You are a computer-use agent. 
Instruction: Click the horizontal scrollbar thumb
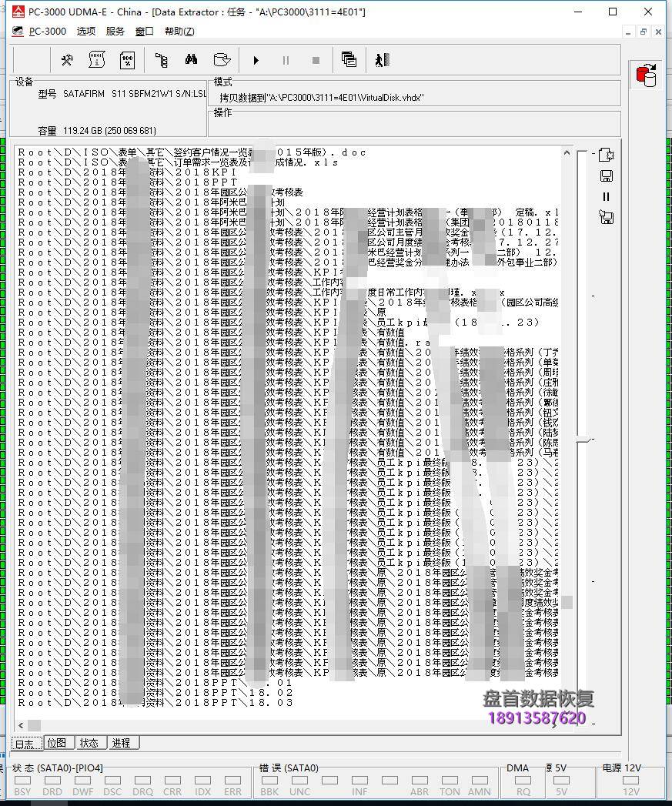click(34, 725)
